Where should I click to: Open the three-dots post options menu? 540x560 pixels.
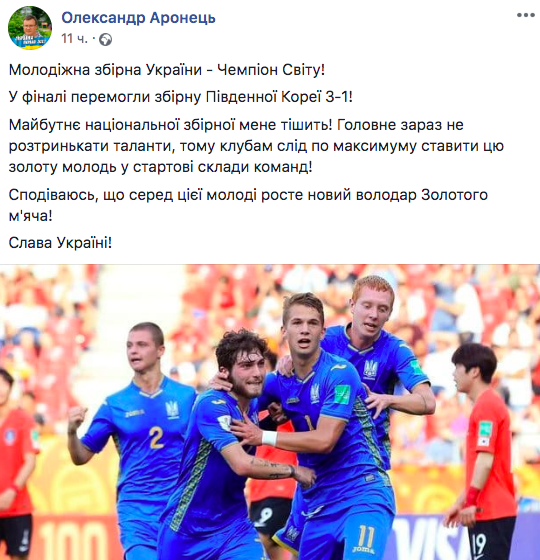click(x=526, y=15)
